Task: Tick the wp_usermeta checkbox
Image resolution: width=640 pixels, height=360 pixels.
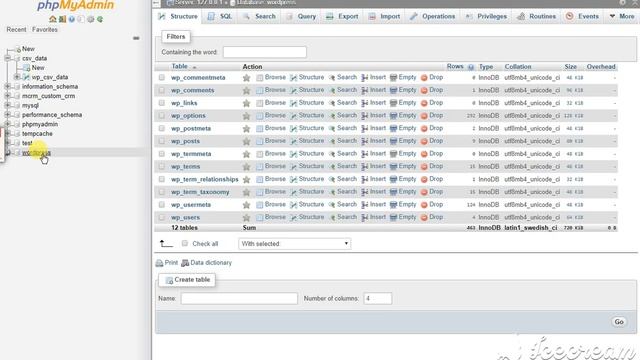Action: [x=162, y=204]
